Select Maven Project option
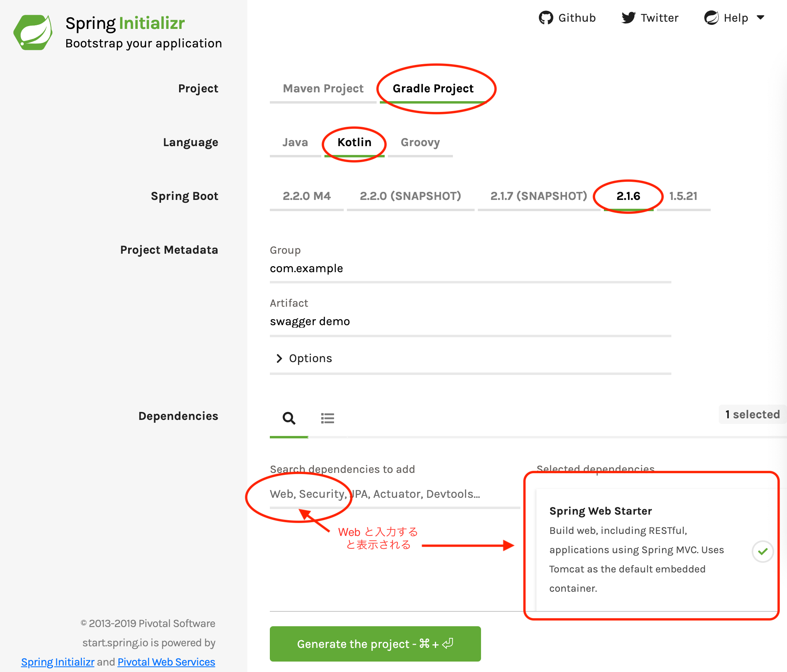787x672 pixels. (323, 88)
